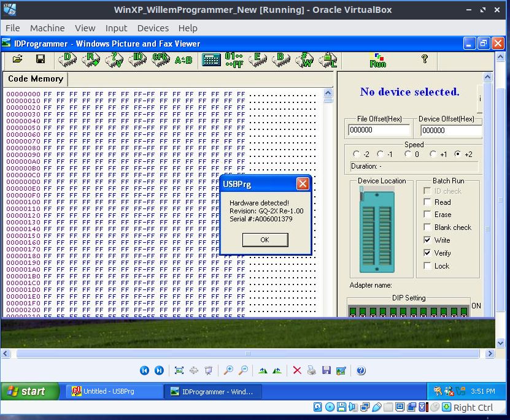Open the Devices menu in VirtualBox

coord(153,28)
